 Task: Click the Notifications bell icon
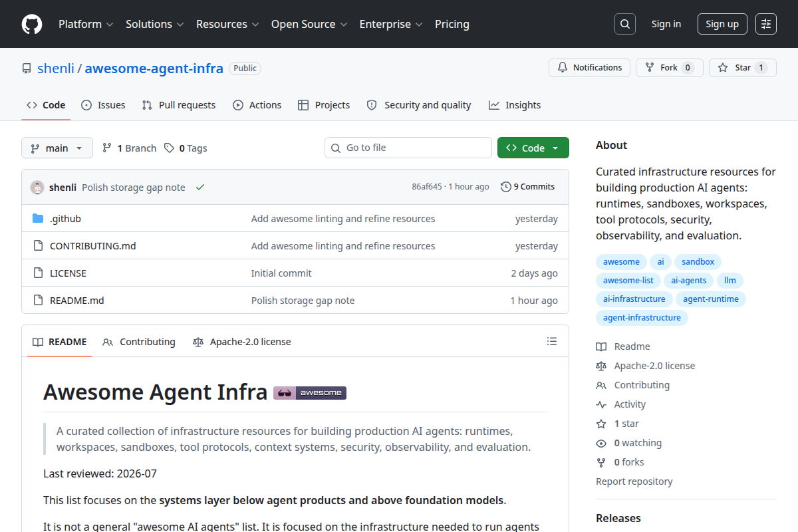pyautogui.click(x=563, y=68)
